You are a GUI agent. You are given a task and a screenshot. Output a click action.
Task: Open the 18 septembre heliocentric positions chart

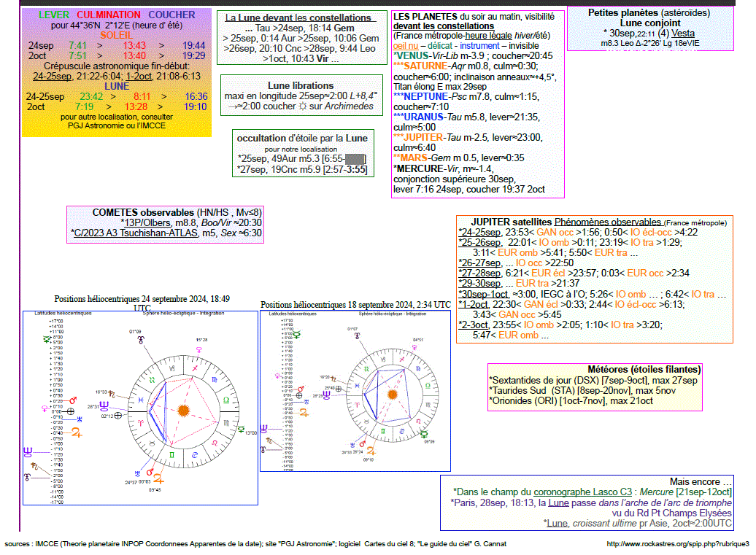coord(355,391)
